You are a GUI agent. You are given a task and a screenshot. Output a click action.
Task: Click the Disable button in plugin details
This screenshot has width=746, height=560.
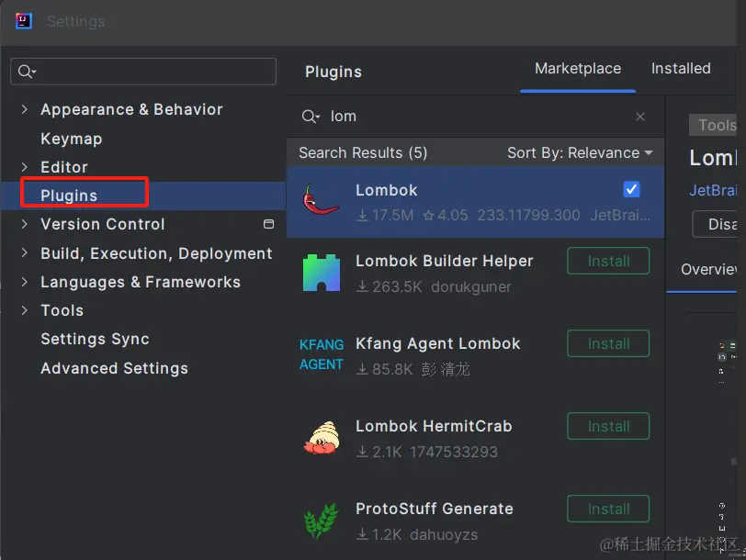click(715, 224)
